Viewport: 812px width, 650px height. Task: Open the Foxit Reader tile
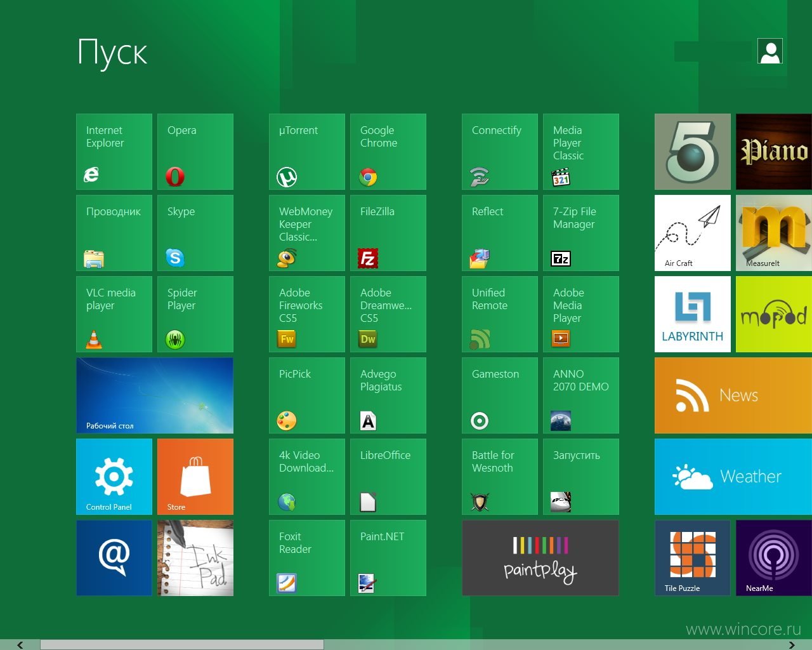pyautogui.click(x=307, y=558)
